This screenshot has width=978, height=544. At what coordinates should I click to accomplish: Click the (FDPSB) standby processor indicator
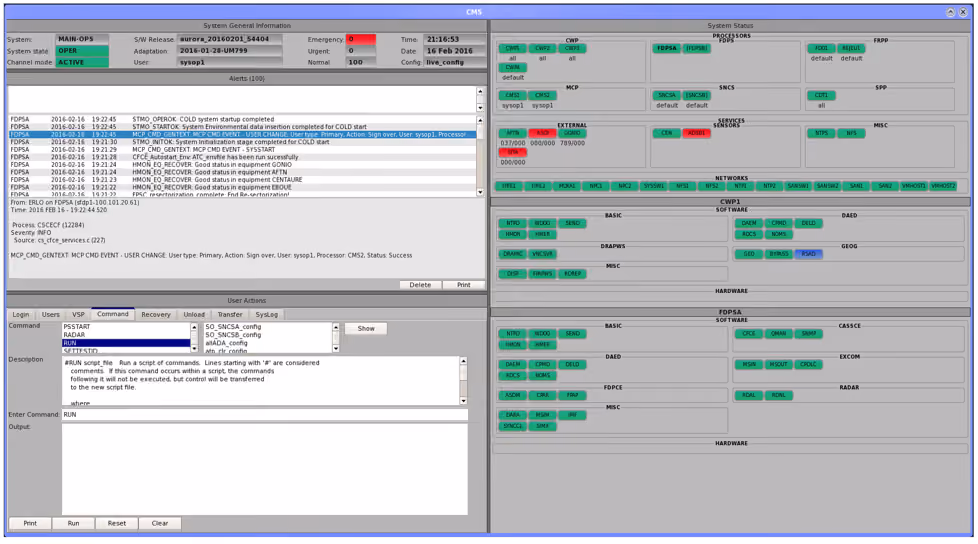tap(697, 48)
